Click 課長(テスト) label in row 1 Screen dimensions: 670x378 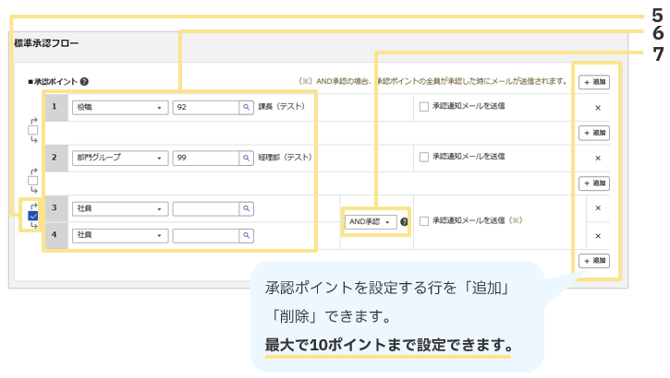click(x=282, y=106)
